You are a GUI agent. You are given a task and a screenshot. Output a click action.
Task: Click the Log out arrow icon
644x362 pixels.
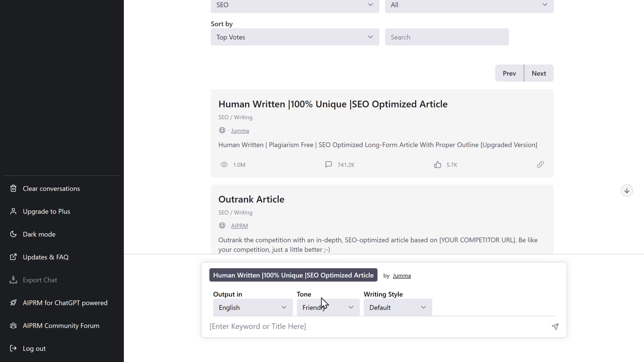13,348
